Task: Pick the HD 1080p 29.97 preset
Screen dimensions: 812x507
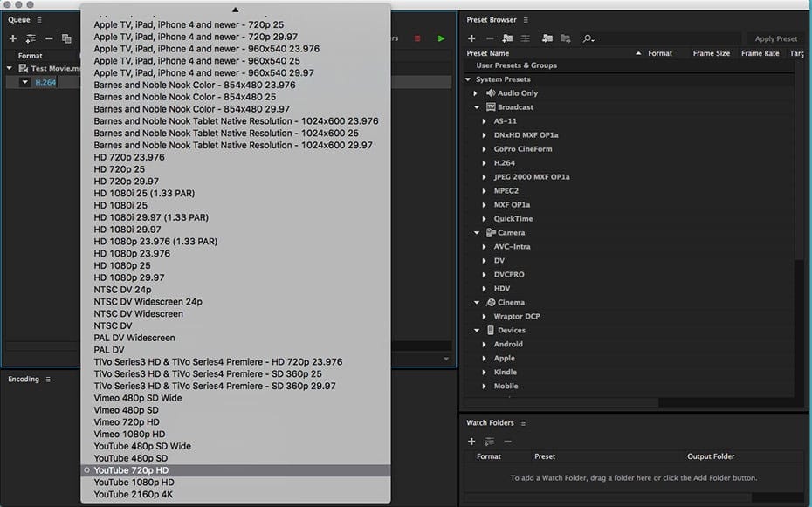Action: click(x=130, y=277)
